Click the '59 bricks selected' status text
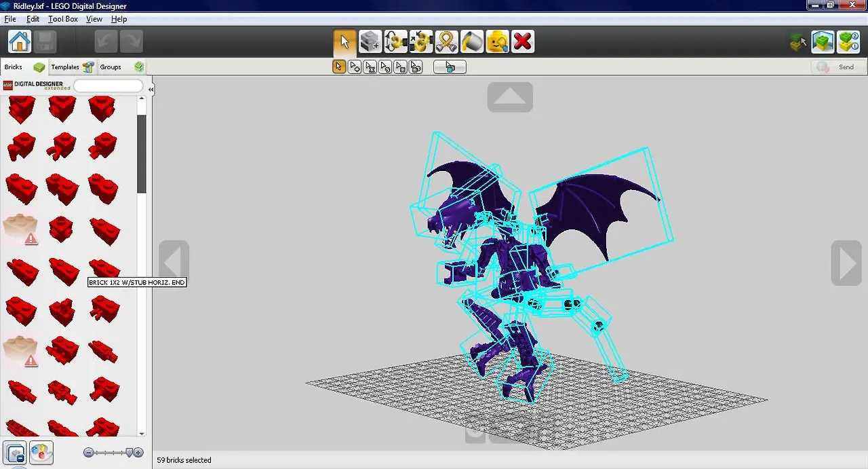Screen dimensions: 868x469 point(184,460)
